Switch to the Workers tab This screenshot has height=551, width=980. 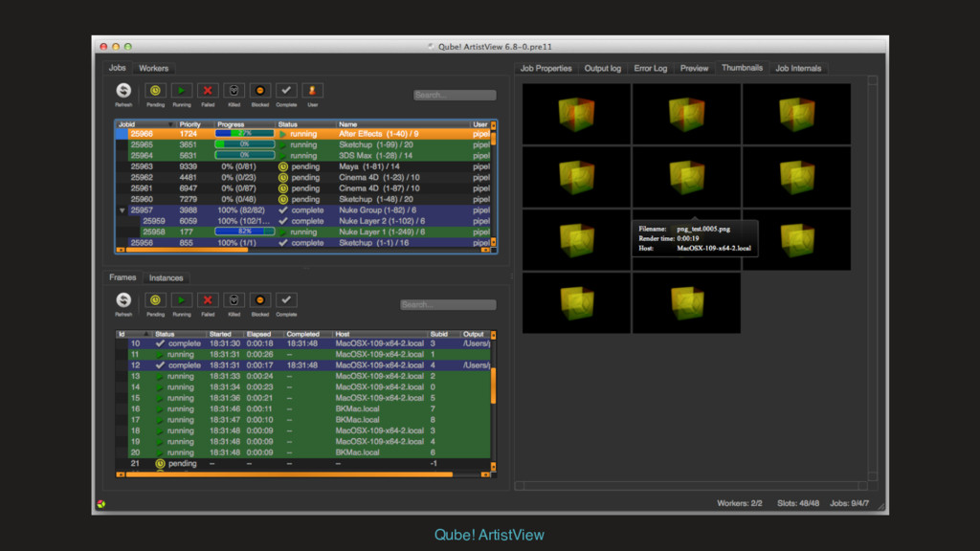pyautogui.click(x=153, y=69)
